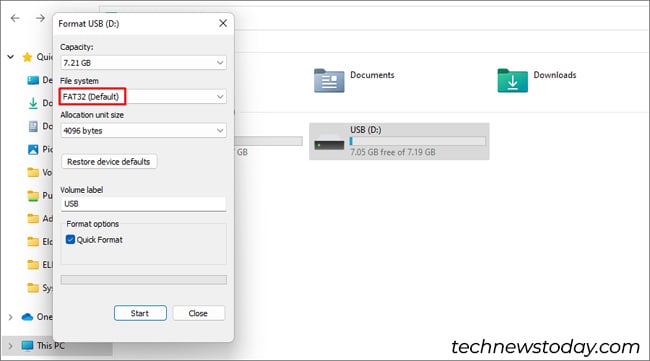
Task: Select the USB (D:) drive icon
Action: click(329, 143)
